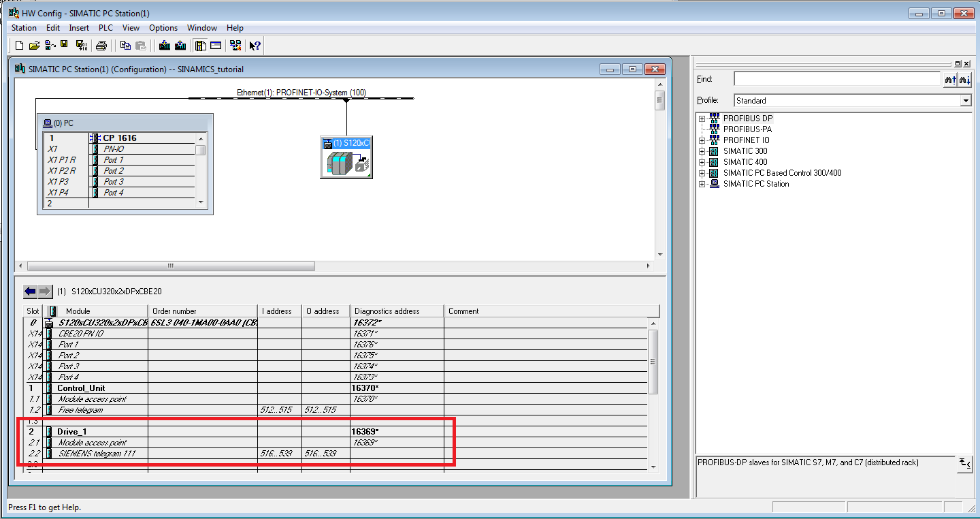Screen dimensions: 980x519
Task: Click the Print toolbar icon
Action: [x=101, y=46]
